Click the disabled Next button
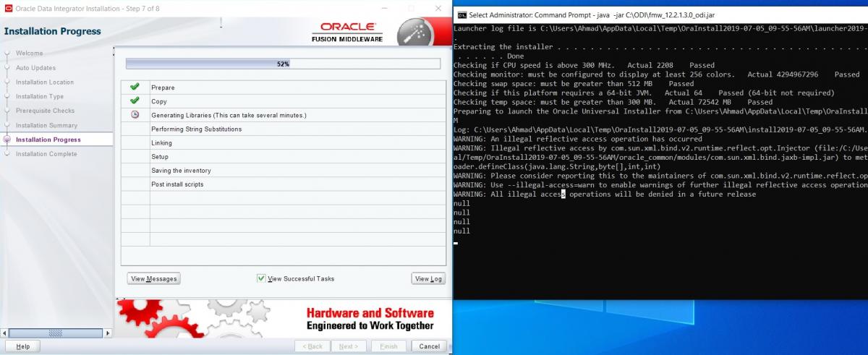Screen dimensions: 868x355 point(349,346)
